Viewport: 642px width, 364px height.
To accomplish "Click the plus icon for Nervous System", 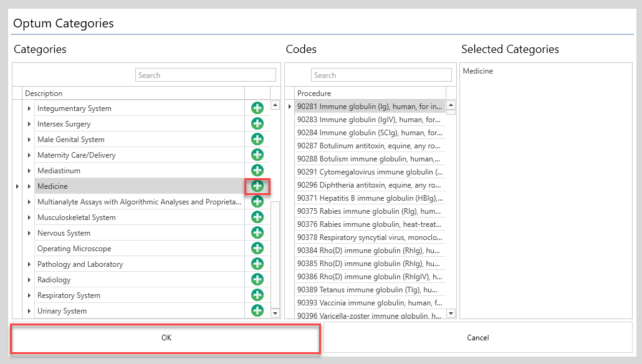I will click(x=257, y=232).
